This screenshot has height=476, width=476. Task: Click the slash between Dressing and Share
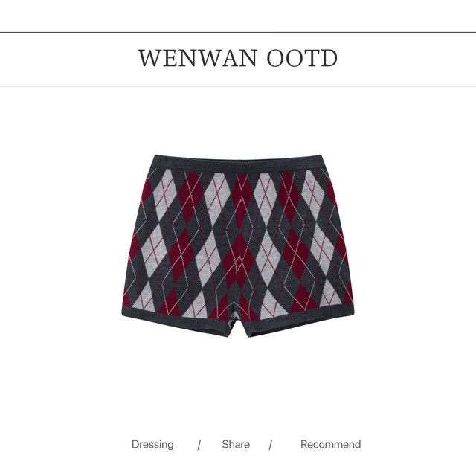(x=199, y=446)
